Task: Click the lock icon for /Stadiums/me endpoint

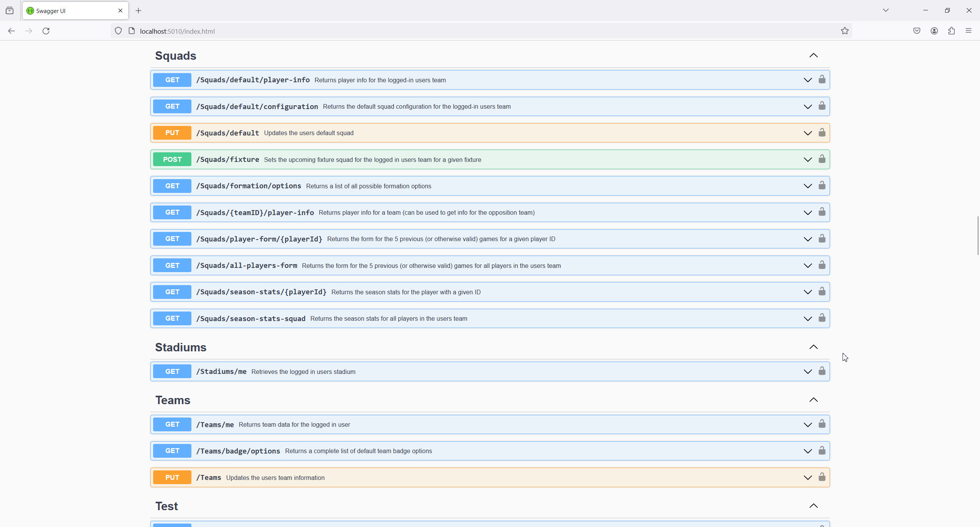Action: coord(822,371)
